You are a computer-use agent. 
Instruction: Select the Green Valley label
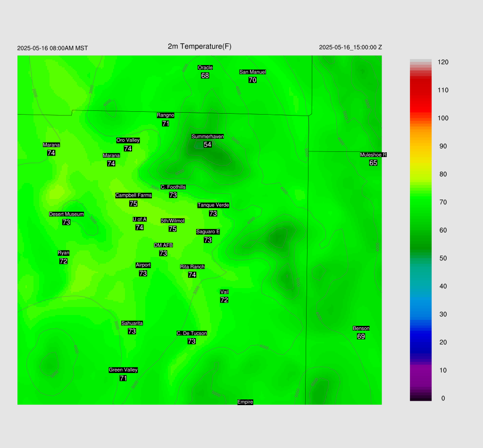[123, 370]
